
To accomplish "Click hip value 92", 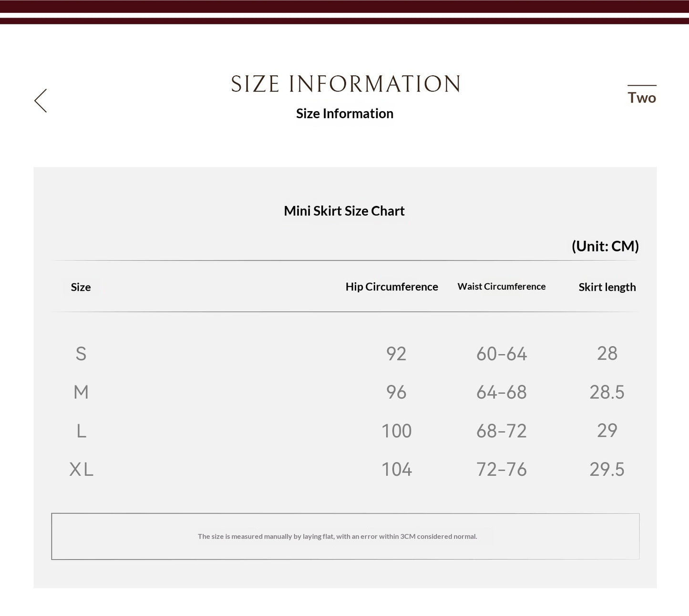I will coord(396,354).
